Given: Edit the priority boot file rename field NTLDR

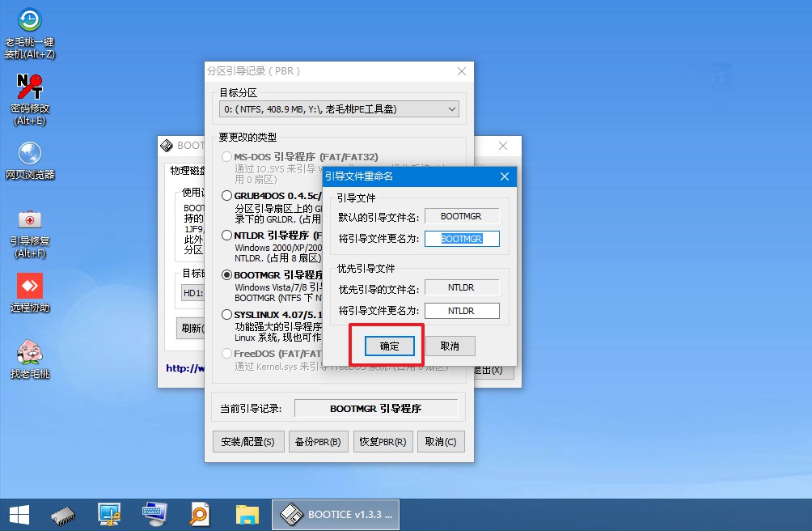Looking at the screenshot, I should pyautogui.click(x=462, y=311).
